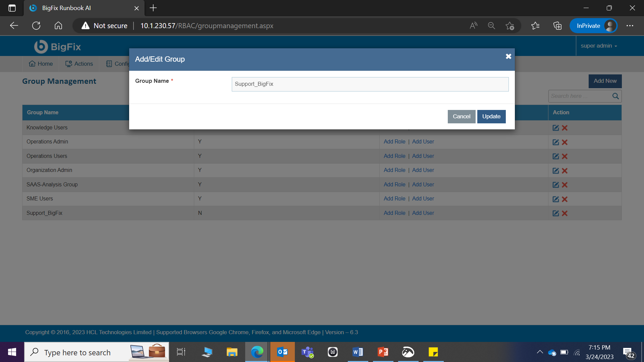The width and height of the screenshot is (644, 362).
Task: Open browser settings ellipsis menu
Action: click(x=630, y=26)
